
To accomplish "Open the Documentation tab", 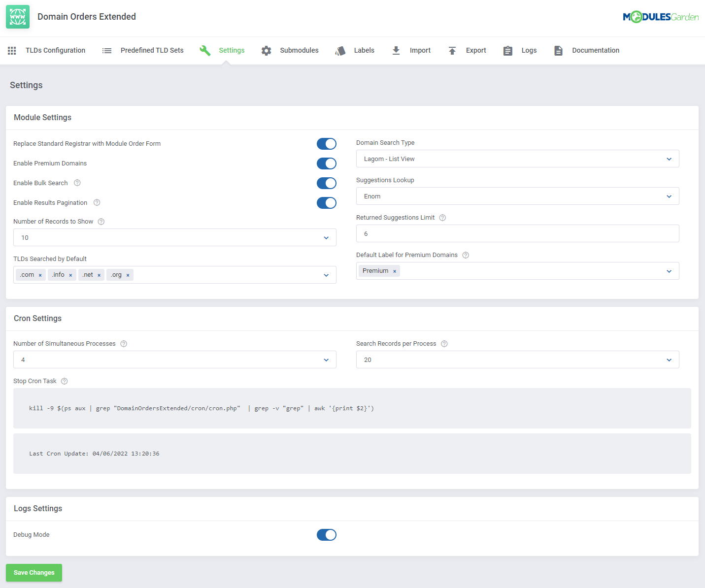I will coord(595,50).
